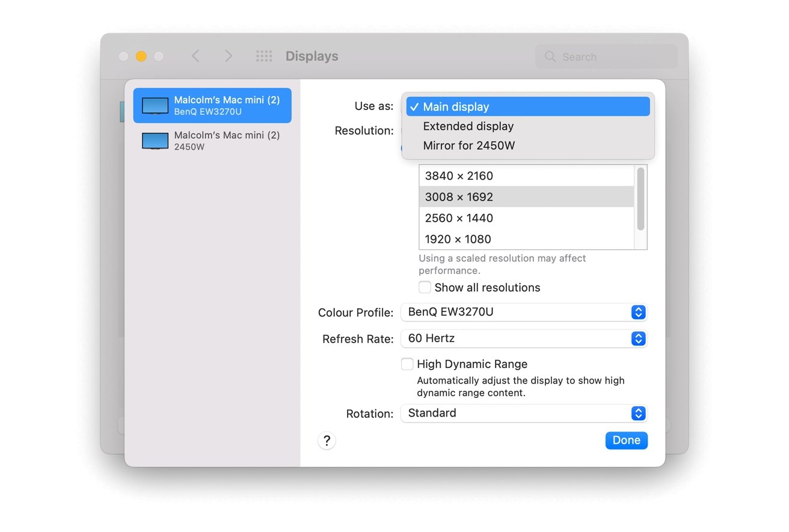This screenshot has height=532, width=789.
Task: Click the search magnifier icon
Action: pos(550,57)
